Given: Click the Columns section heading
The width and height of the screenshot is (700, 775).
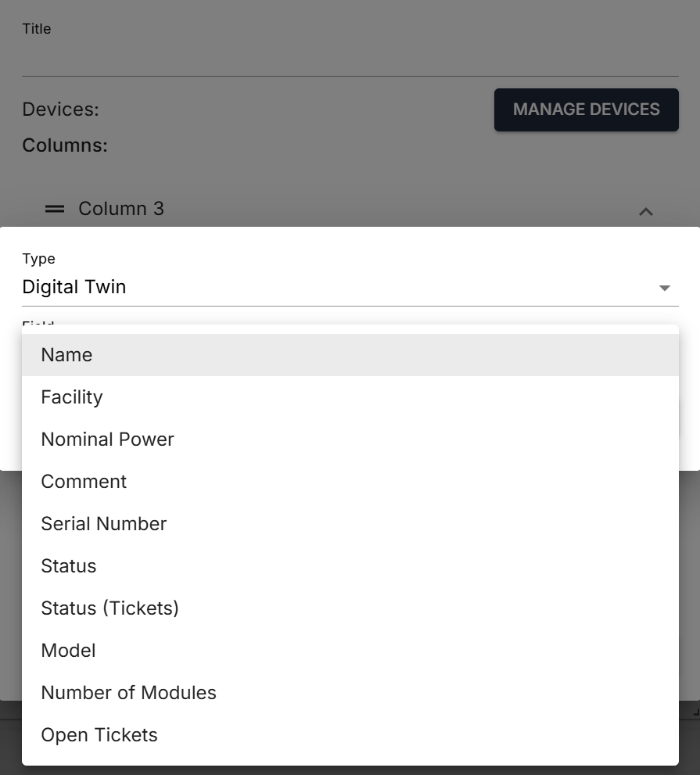Looking at the screenshot, I should click(65, 145).
